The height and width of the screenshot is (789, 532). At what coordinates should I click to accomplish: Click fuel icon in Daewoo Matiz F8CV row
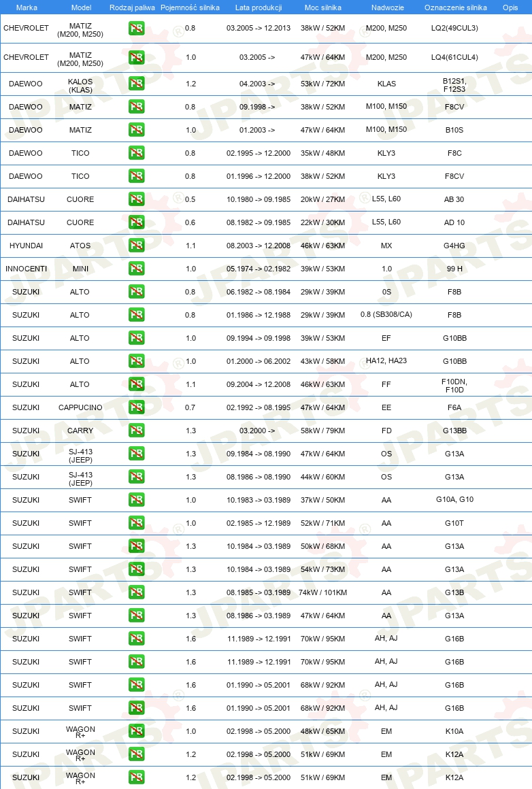pyautogui.click(x=136, y=107)
